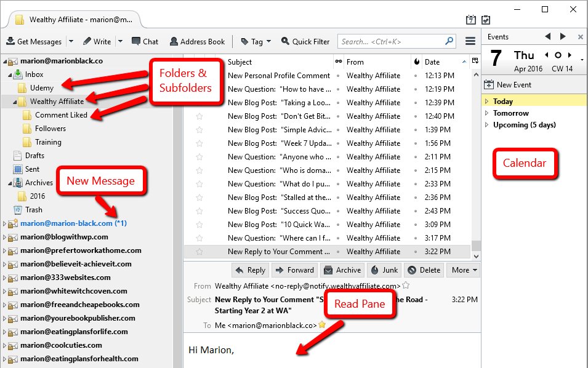This screenshot has height=368, width=588.
Task: Expand Upcoming (5 days) events
Action: click(x=487, y=125)
